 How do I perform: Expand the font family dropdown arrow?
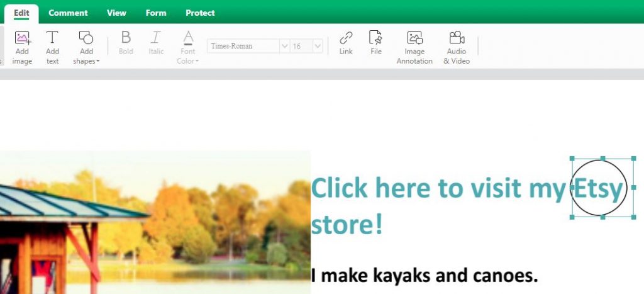(x=284, y=46)
